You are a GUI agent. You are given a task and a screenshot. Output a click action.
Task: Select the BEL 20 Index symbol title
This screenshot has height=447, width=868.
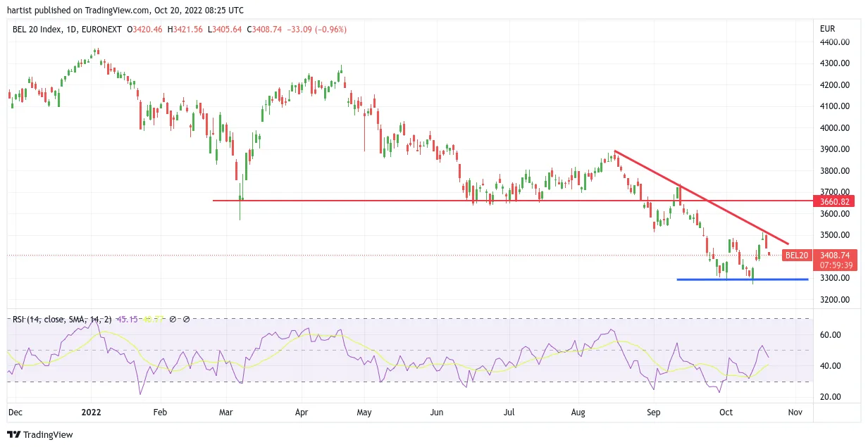[x=39, y=30]
